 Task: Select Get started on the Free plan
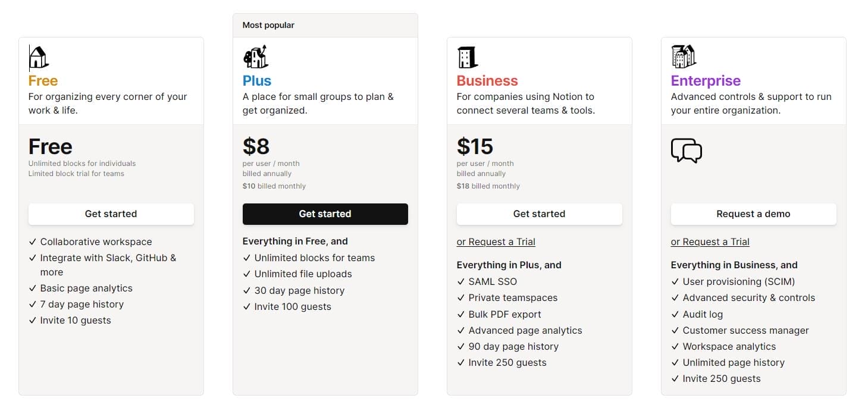pyautogui.click(x=111, y=214)
